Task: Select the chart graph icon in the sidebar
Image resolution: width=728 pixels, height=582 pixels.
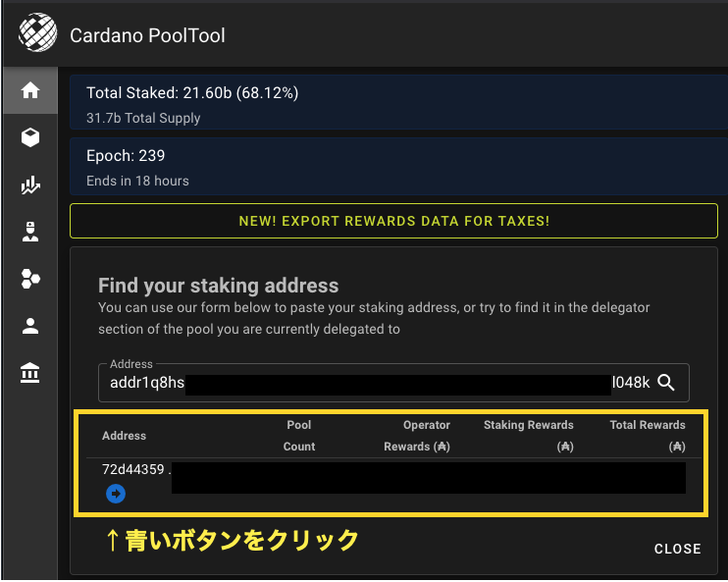Action: tap(30, 185)
